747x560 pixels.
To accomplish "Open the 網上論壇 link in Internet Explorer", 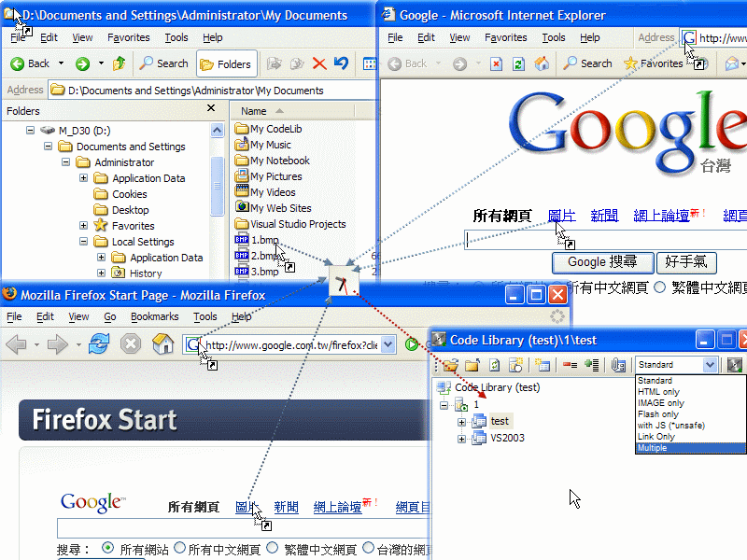I will click(x=661, y=216).
